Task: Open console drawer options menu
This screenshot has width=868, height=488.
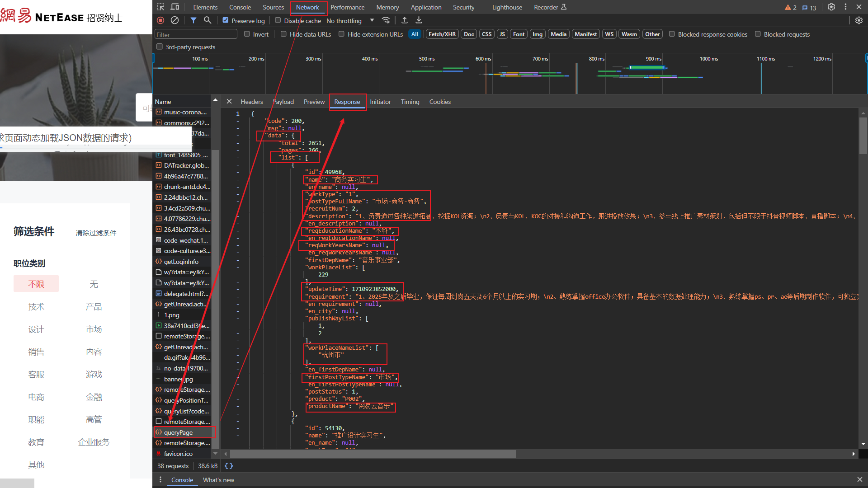Action: 160,480
